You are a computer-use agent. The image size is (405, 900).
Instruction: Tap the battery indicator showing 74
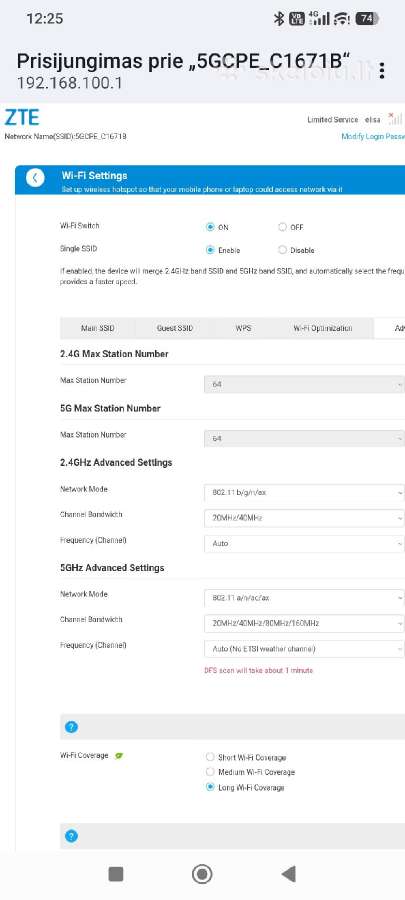367,19
